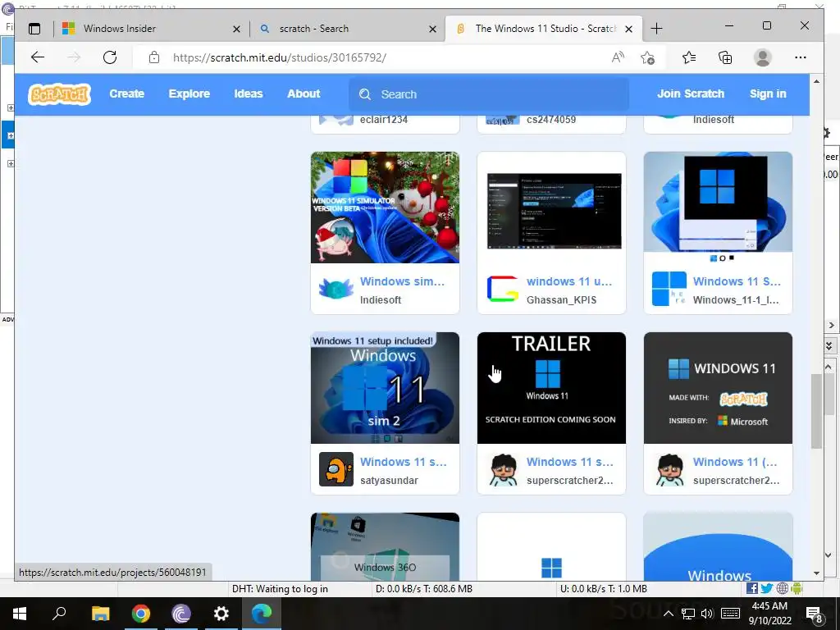This screenshot has width=840, height=630.
Task: Open the Read aloud icon
Action: click(618, 57)
